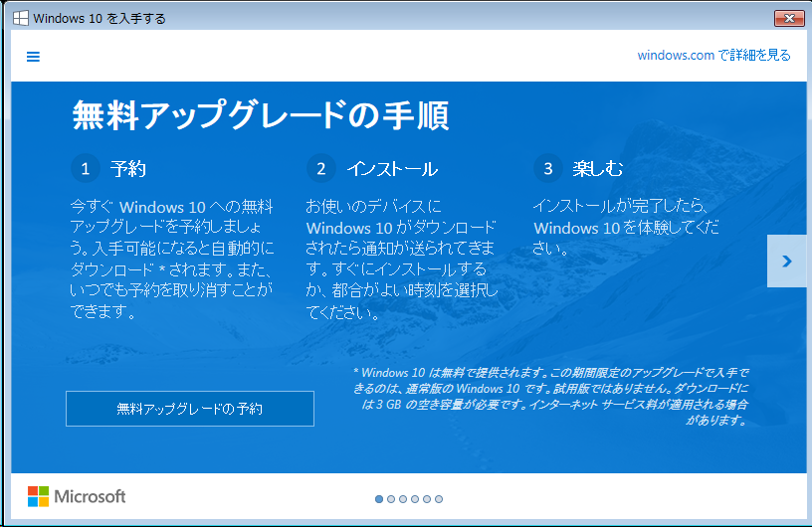Click the インストール step title
The width and height of the screenshot is (812, 527).
point(392,169)
